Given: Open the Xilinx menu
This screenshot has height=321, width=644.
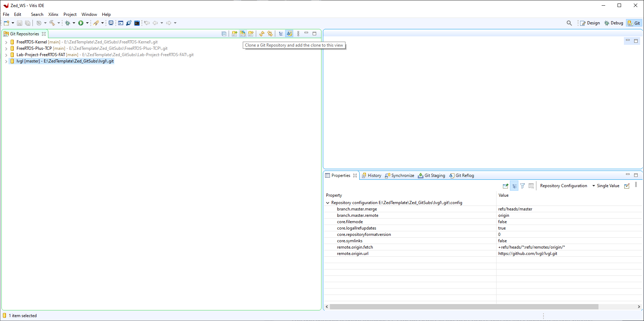Looking at the screenshot, I should point(53,14).
